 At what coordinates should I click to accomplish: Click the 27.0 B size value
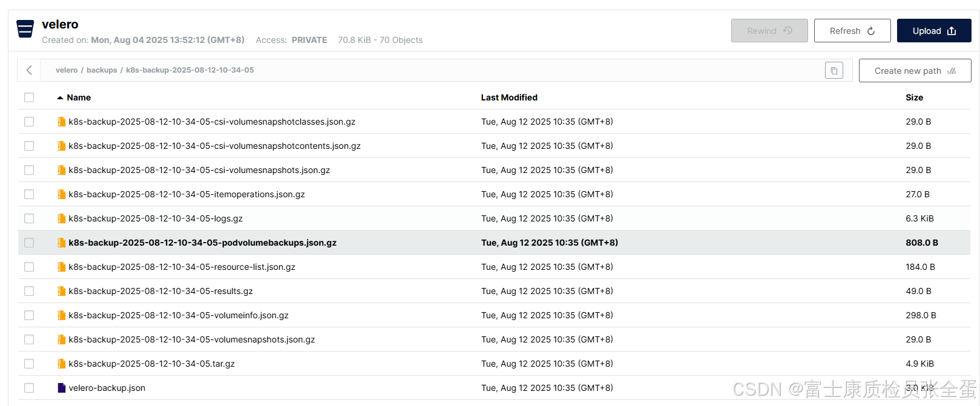pyautogui.click(x=918, y=194)
